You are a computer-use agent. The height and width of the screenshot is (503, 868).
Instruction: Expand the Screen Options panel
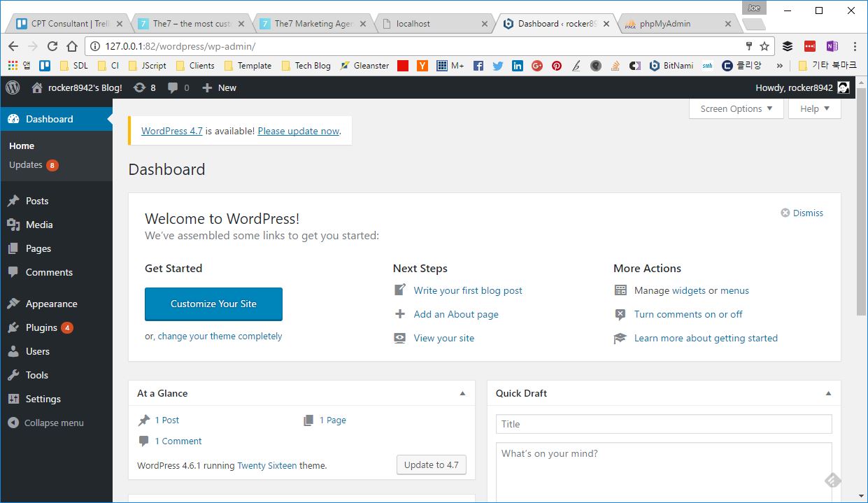pos(737,108)
